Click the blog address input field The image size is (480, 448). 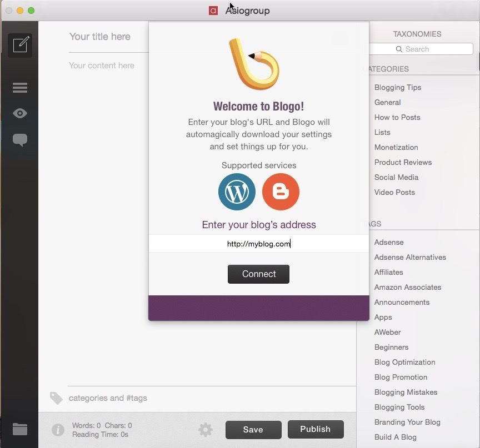(x=259, y=244)
